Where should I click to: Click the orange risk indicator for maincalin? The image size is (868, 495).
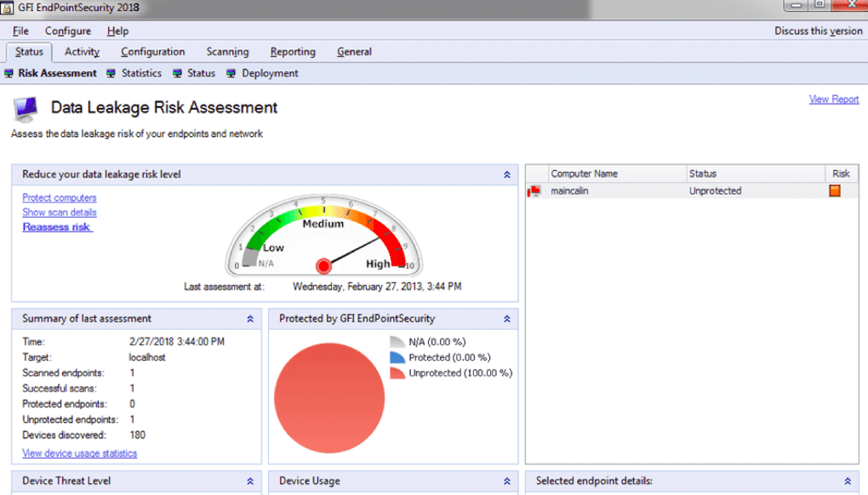pos(835,191)
